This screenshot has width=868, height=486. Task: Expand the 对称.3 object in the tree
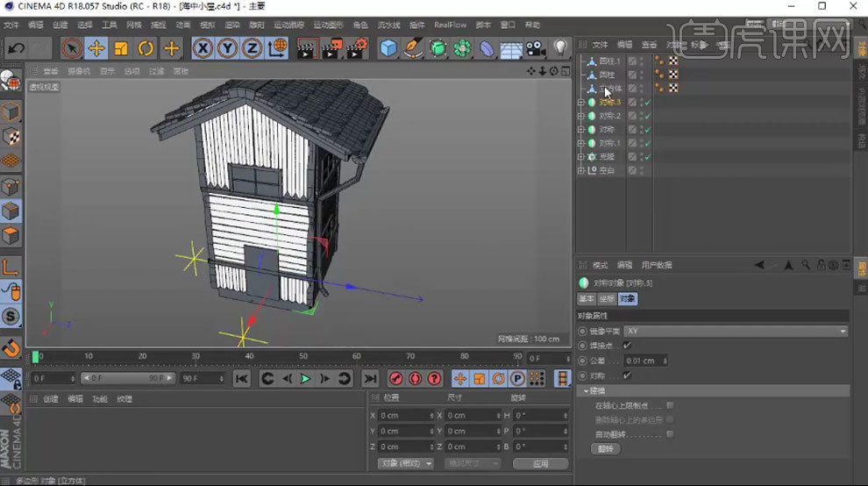[580, 103]
